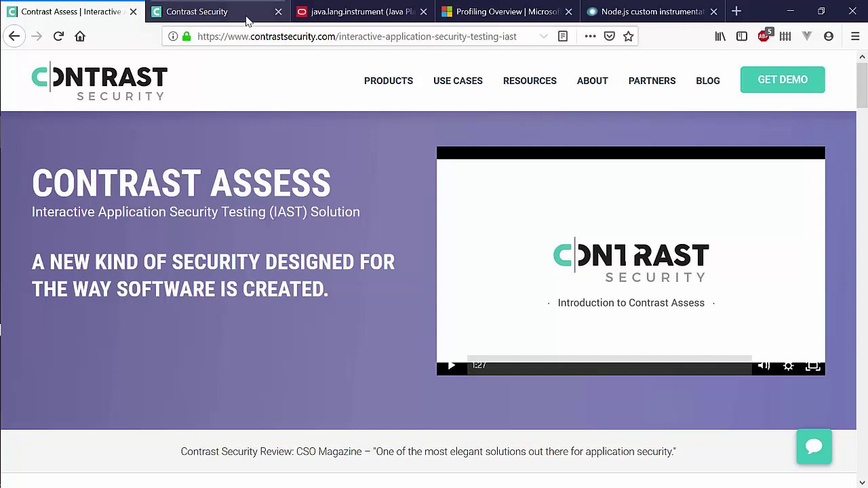This screenshot has width=868, height=488.
Task: Mute the video volume
Action: tap(764, 366)
